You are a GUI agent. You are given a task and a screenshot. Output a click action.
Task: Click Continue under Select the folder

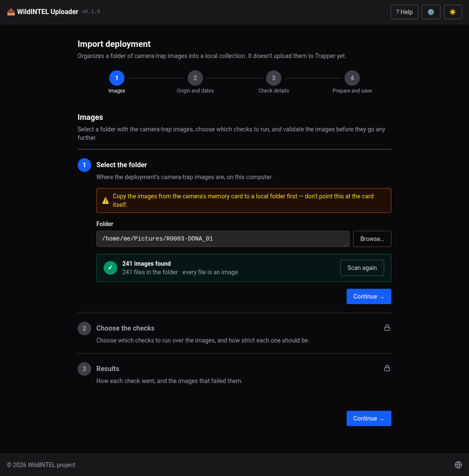[x=368, y=296]
